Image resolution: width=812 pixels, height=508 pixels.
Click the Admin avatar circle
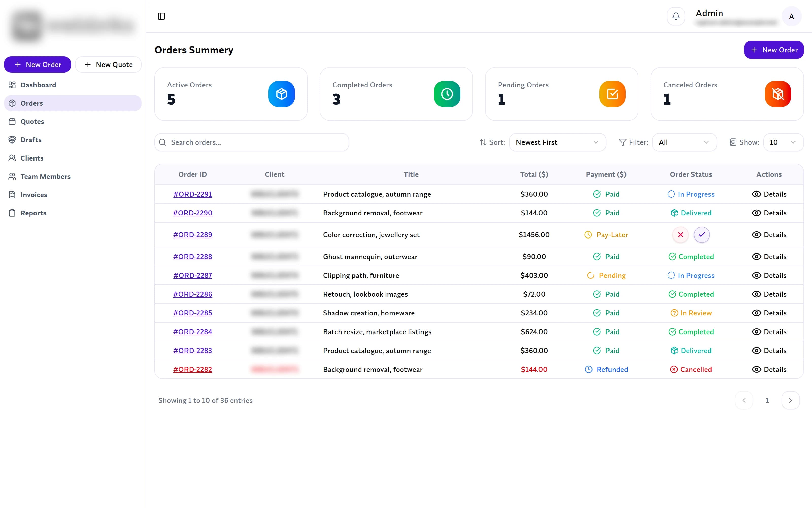point(791,16)
